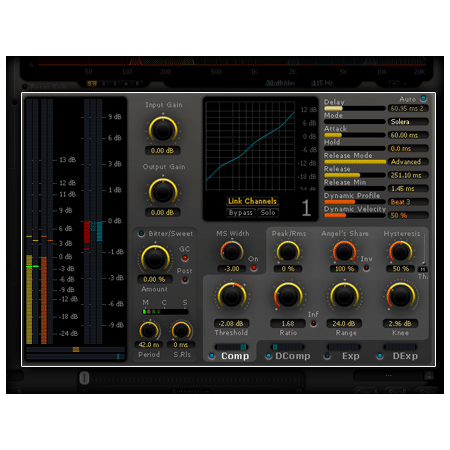Click the Ratio value 1.68
This screenshot has height=450, width=450.
tap(288, 323)
